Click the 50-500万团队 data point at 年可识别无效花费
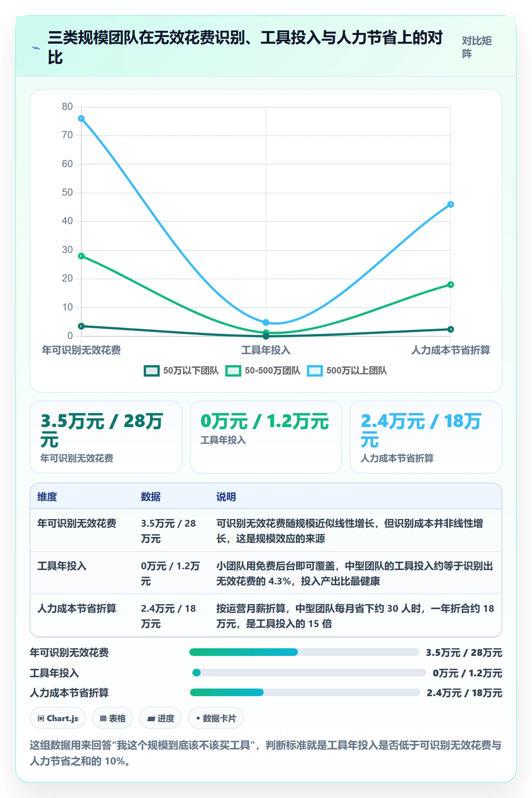Screen dimensions: 532x798 coord(81,256)
